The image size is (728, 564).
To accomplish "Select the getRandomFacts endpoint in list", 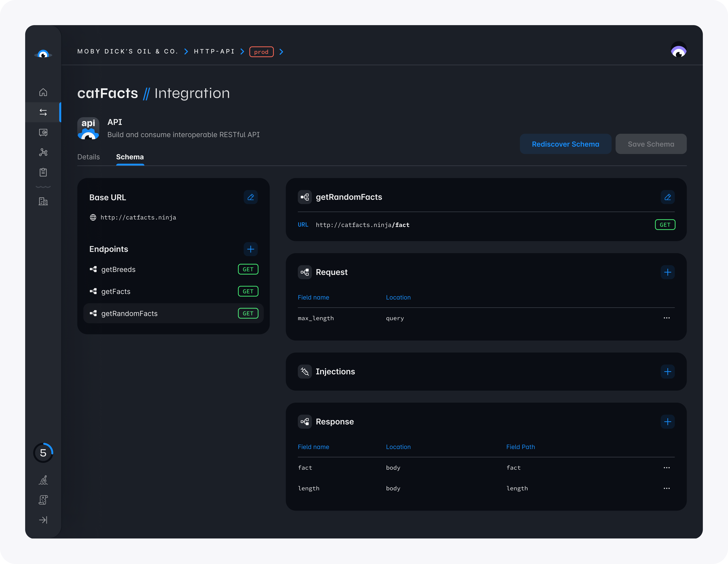I will coord(173,313).
